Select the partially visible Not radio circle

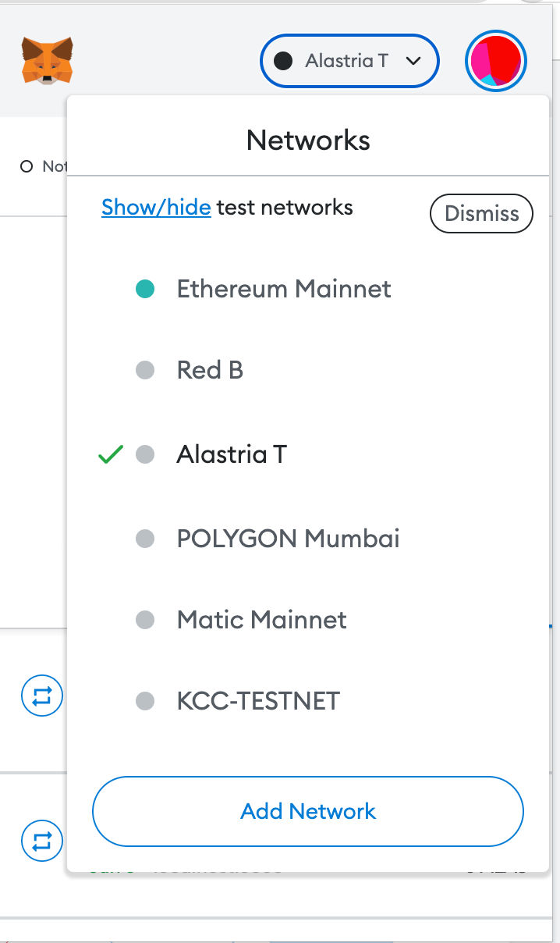coord(27,166)
